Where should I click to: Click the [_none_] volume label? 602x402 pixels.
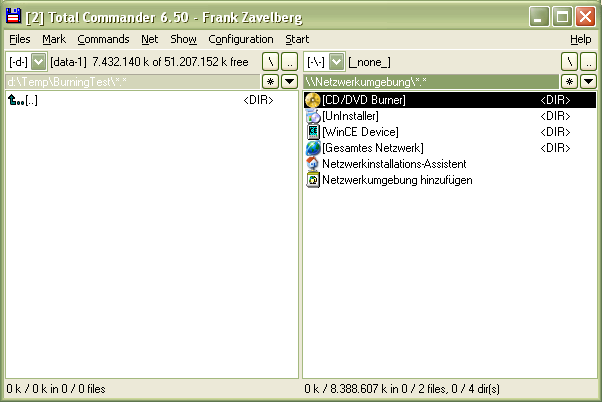[x=369, y=62]
